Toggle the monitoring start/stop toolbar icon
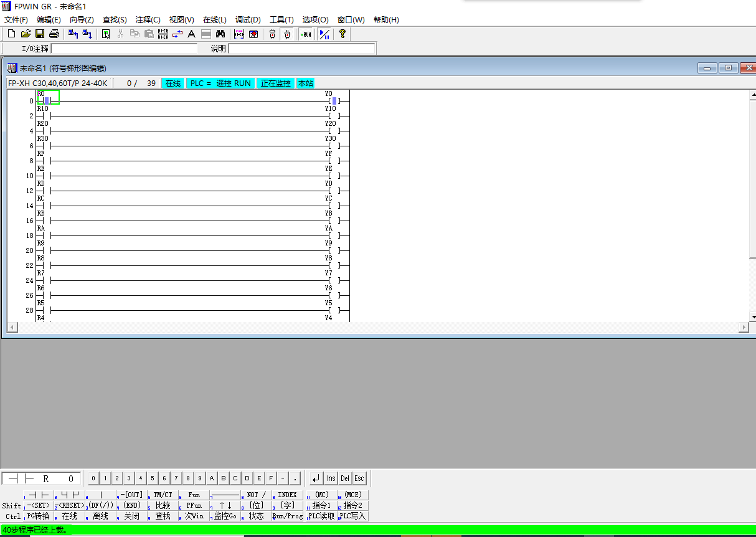 324,34
